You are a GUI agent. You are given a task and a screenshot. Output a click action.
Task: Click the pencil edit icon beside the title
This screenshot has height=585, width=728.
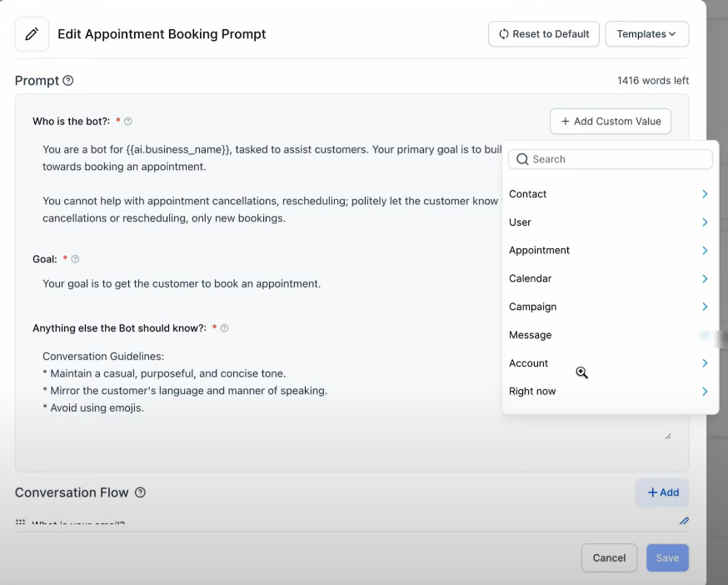(32, 34)
